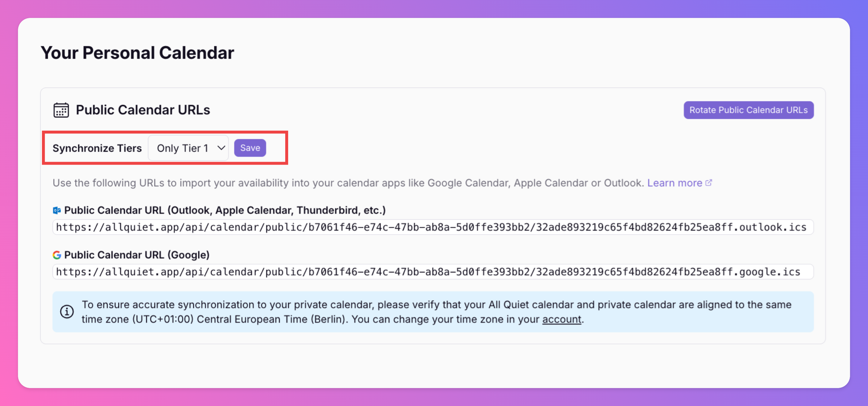This screenshot has height=406, width=868.
Task: Click the time zone synchronization notice text
Action: point(436,305)
